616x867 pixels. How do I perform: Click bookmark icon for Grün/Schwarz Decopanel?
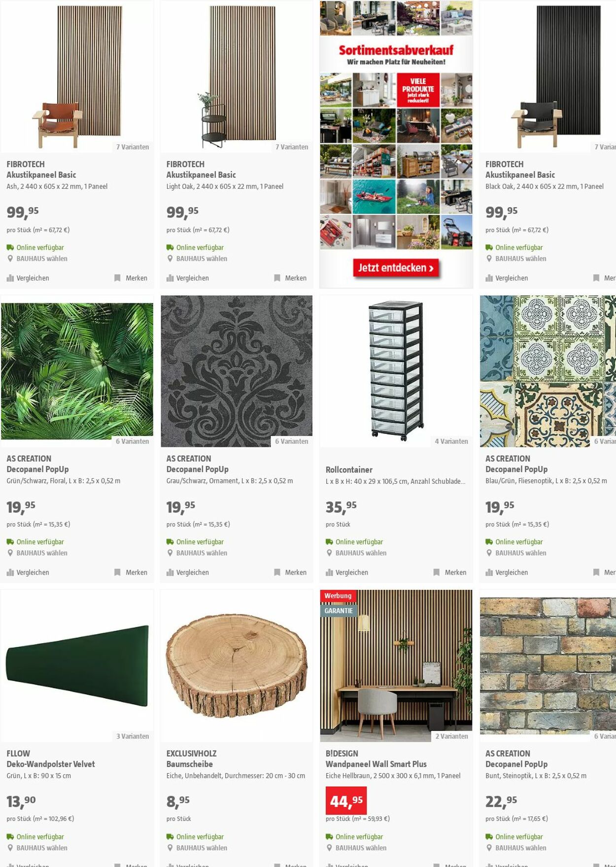point(117,573)
